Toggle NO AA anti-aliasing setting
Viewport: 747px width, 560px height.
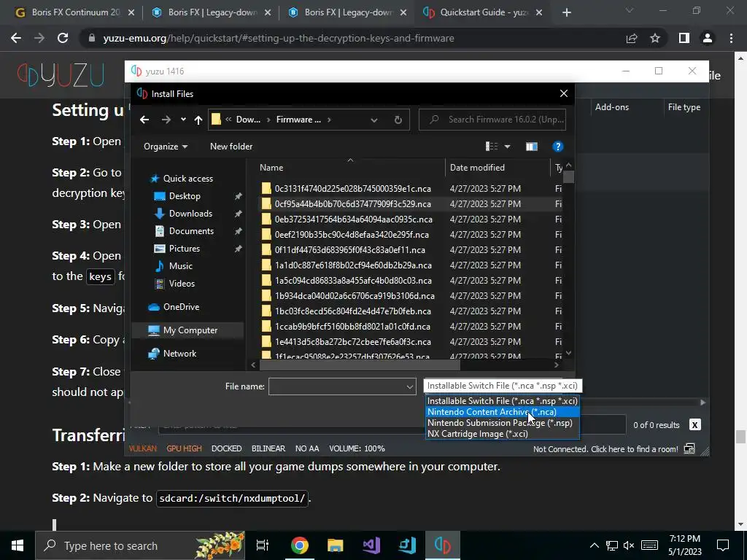(307, 448)
